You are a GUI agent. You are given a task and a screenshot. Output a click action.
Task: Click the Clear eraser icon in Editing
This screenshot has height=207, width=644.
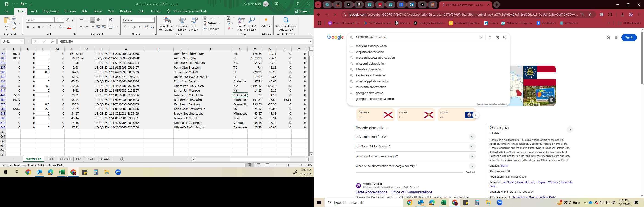pyautogui.click(x=229, y=29)
